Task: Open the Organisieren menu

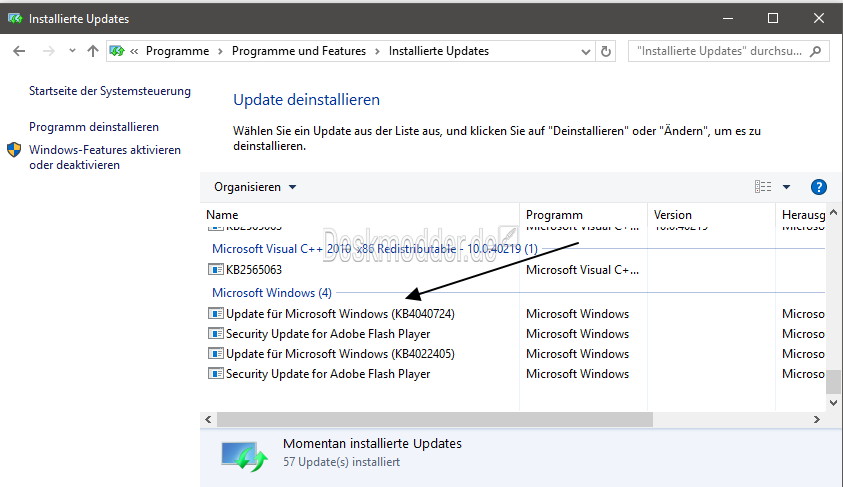Action: [255, 187]
